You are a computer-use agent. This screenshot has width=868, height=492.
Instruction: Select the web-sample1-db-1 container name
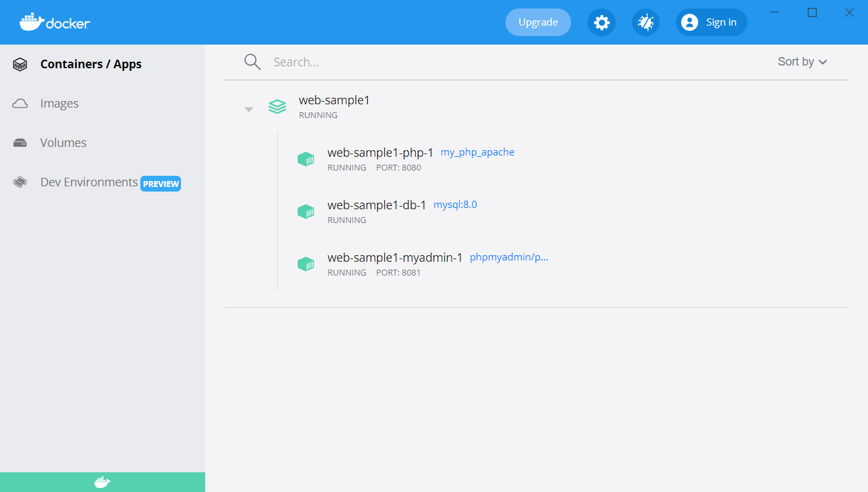click(377, 205)
